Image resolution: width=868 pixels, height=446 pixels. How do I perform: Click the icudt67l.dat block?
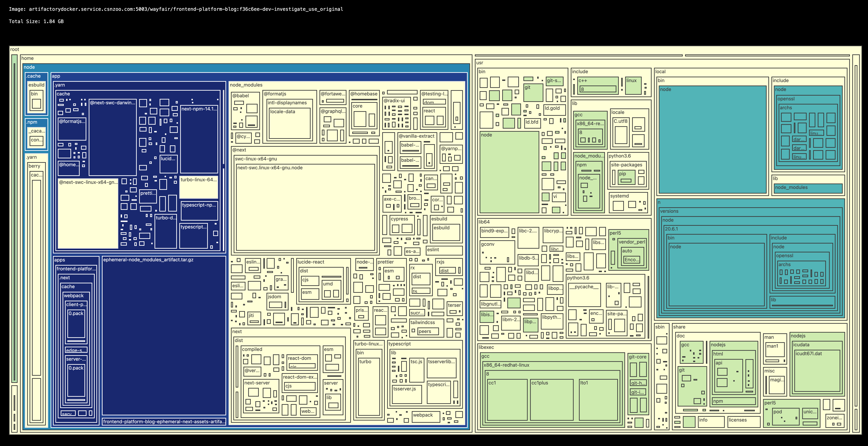pyautogui.click(x=817, y=370)
